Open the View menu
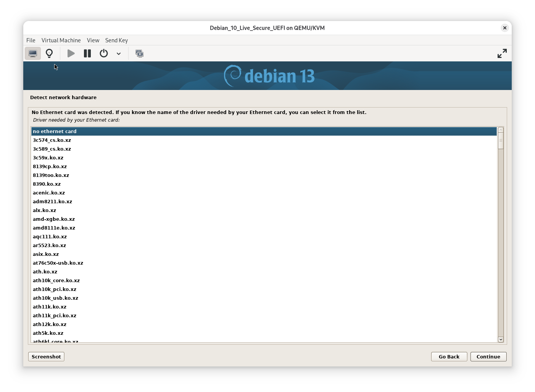 (93, 40)
